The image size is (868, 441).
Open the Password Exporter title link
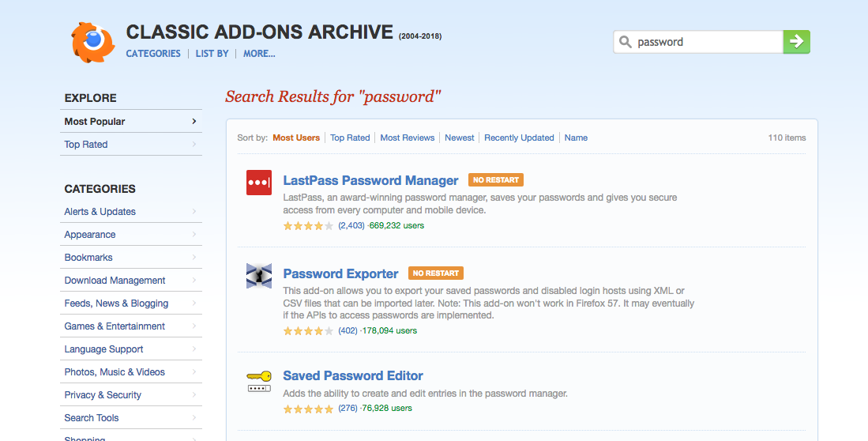pos(340,273)
